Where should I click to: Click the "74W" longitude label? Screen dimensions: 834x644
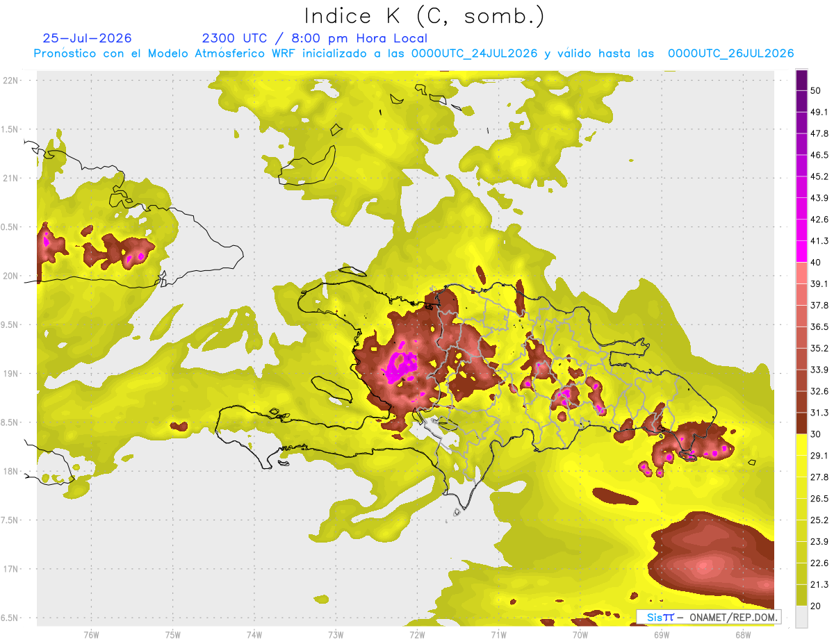click(254, 634)
